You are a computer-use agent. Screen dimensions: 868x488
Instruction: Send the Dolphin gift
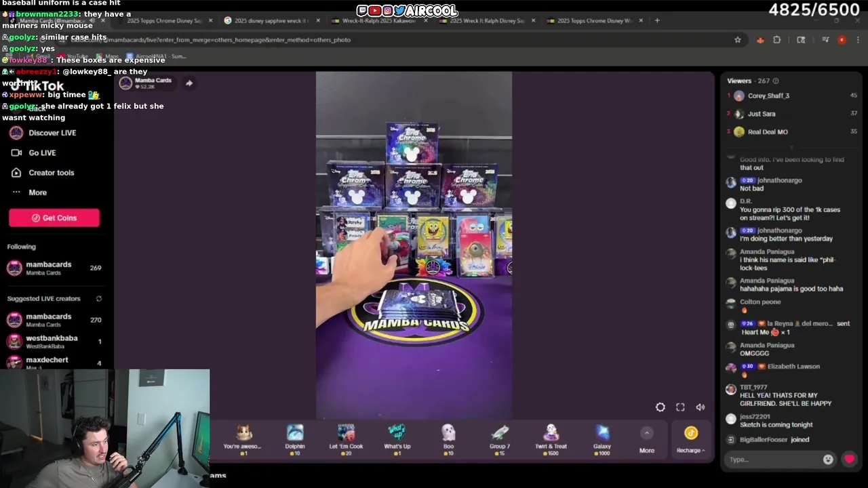point(295,439)
